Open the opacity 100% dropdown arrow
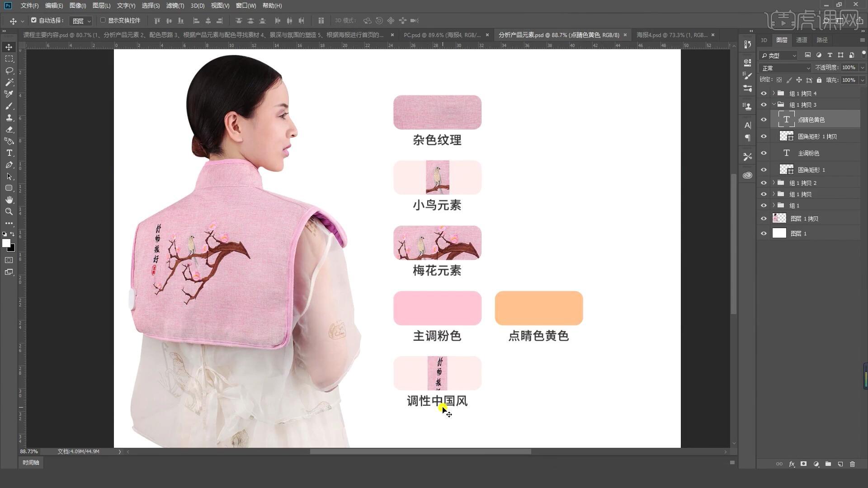The height and width of the screenshot is (488, 868). point(862,67)
